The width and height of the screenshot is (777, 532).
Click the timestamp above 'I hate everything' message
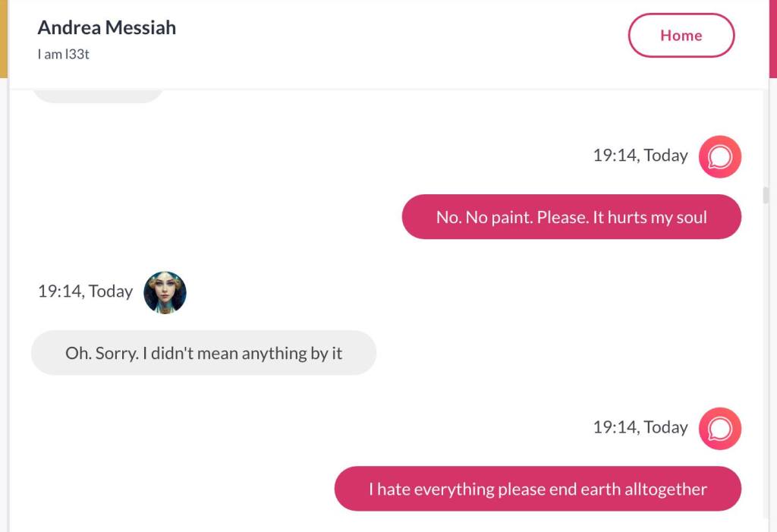point(640,427)
